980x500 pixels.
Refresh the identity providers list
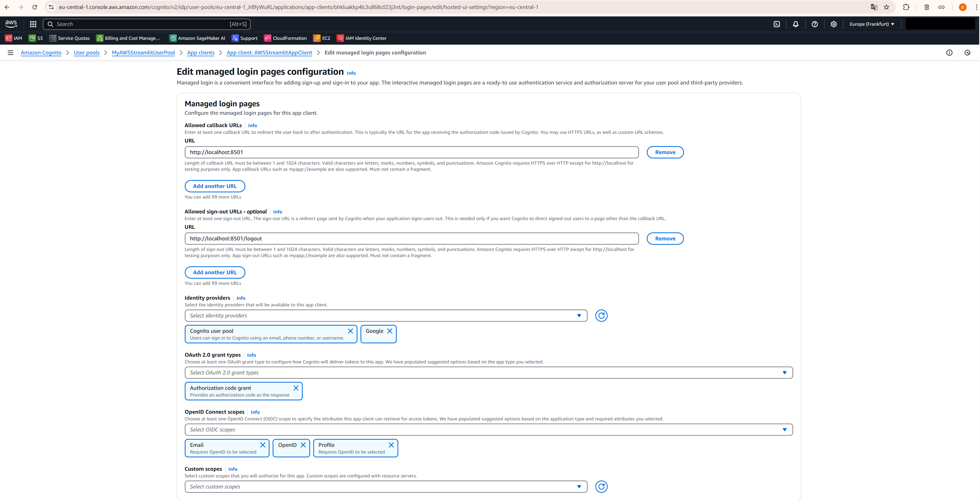click(601, 316)
